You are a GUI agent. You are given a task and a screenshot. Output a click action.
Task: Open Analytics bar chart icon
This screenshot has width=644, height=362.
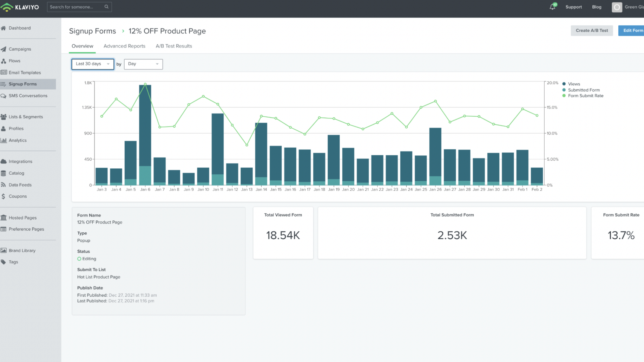[4, 140]
